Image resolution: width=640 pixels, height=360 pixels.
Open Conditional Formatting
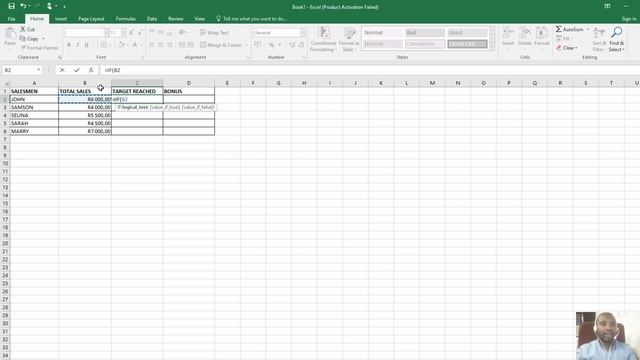[323, 39]
